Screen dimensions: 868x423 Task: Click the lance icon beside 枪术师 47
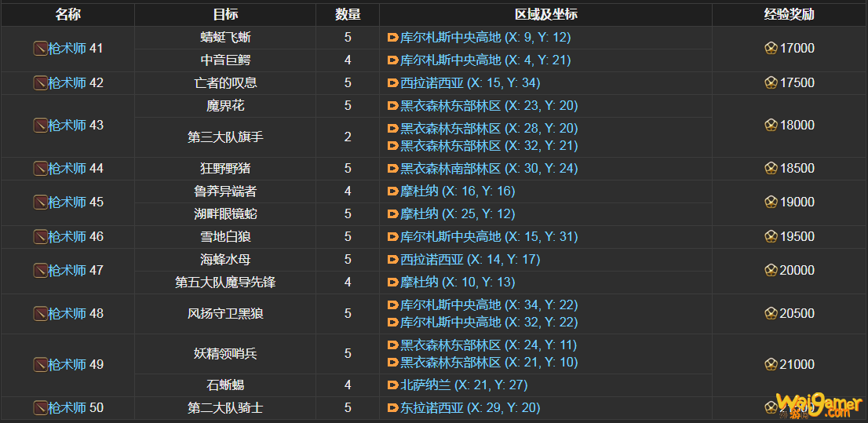tap(40, 271)
